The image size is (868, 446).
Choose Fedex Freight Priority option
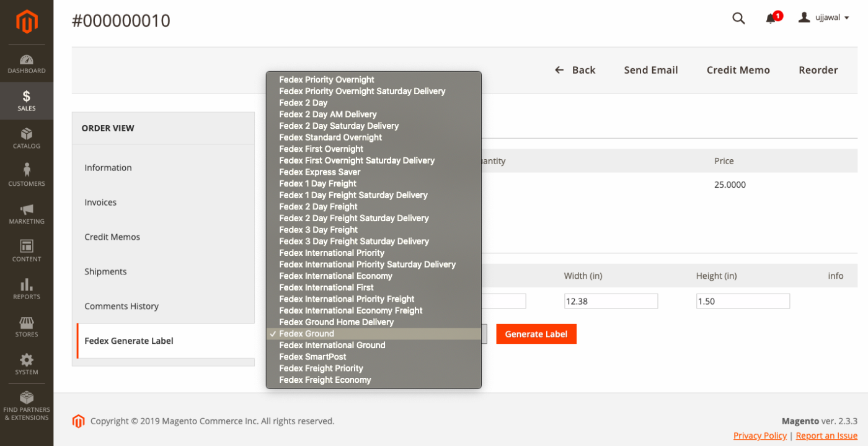click(x=374, y=369)
